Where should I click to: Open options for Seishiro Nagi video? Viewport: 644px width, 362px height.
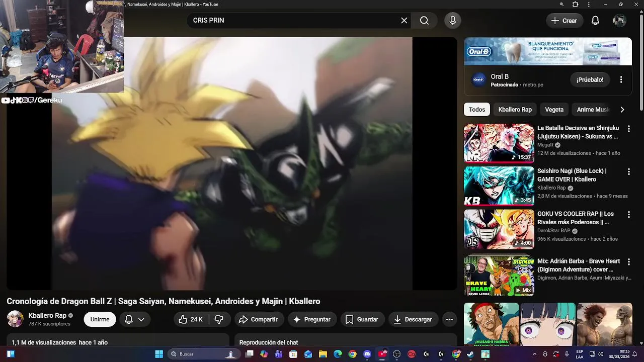pos(628,172)
